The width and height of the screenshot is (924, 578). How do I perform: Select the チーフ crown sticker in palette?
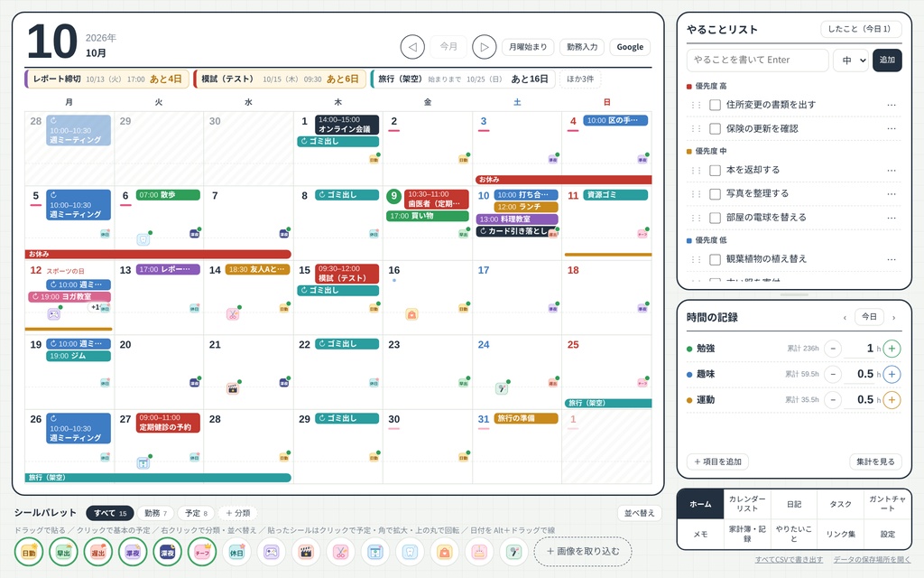[202, 553]
